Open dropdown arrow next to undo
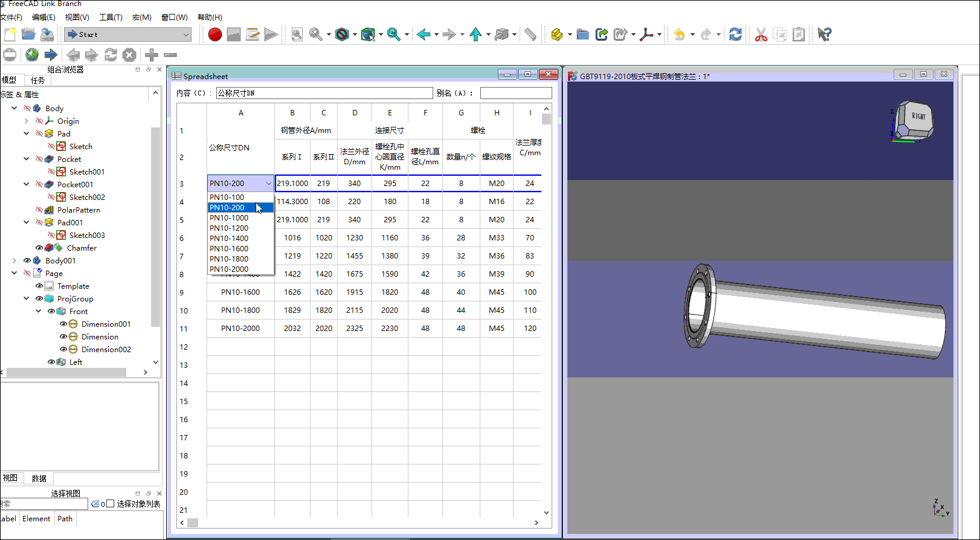The height and width of the screenshot is (540, 980). [692, 34]
